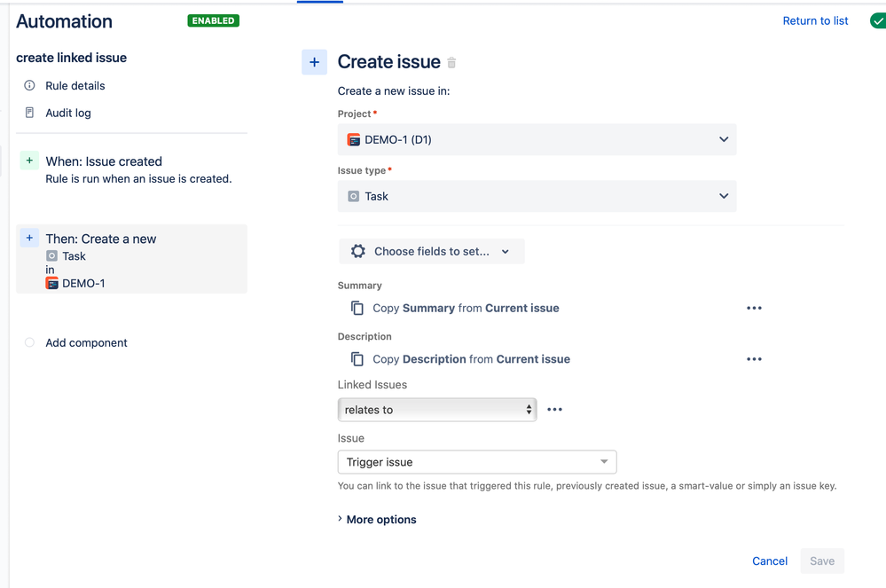Click the ENABLED status badge
Image resolution: width=886 pixels, height=588 pixels.
pos(214,21)
